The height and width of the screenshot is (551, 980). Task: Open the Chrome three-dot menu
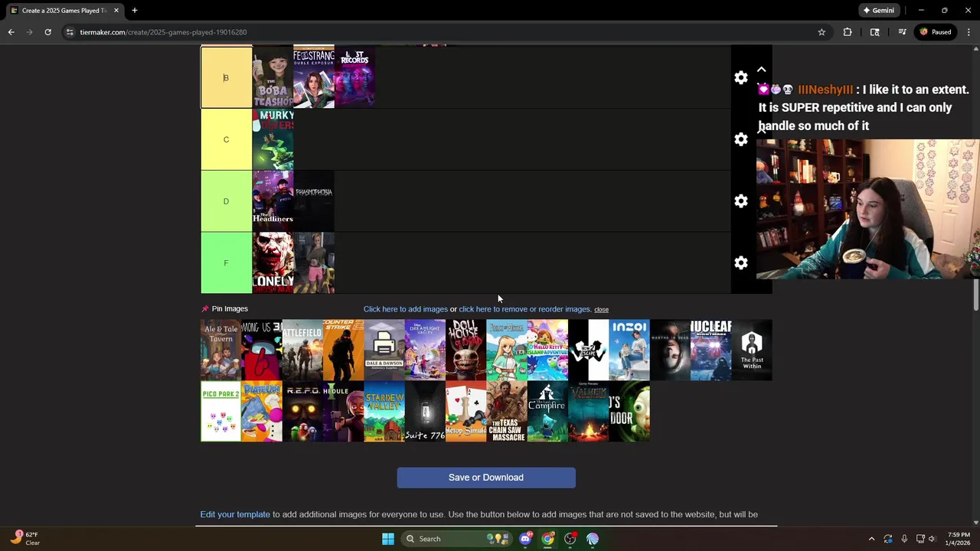point(969,32)
